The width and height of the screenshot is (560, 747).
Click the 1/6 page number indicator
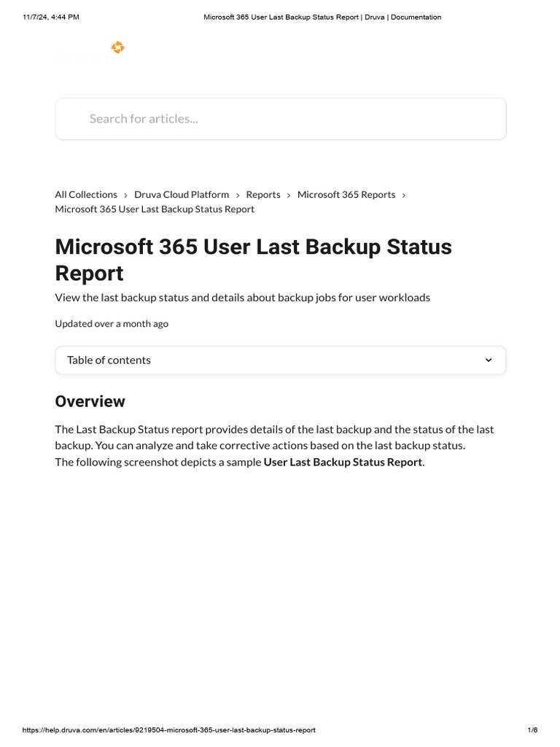click(x=532, y=730)
